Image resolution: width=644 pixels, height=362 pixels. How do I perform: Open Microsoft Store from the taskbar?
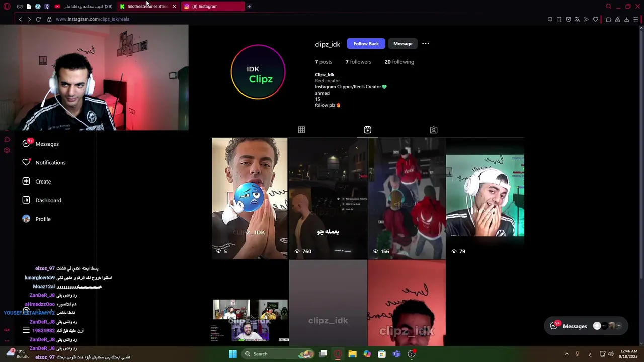click(382, 354)
